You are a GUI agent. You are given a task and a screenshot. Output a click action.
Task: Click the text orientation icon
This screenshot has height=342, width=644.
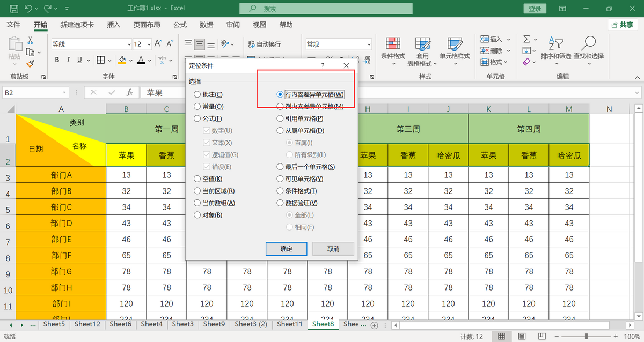225,44
